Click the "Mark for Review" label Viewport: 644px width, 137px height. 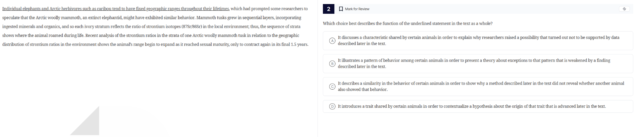tap(357, 9)
